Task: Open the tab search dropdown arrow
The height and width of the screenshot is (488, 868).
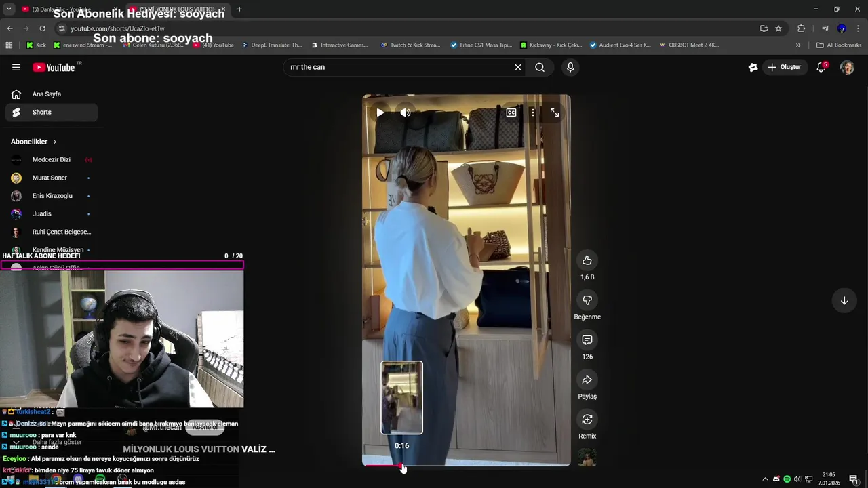Action: (x=9, y=9)
